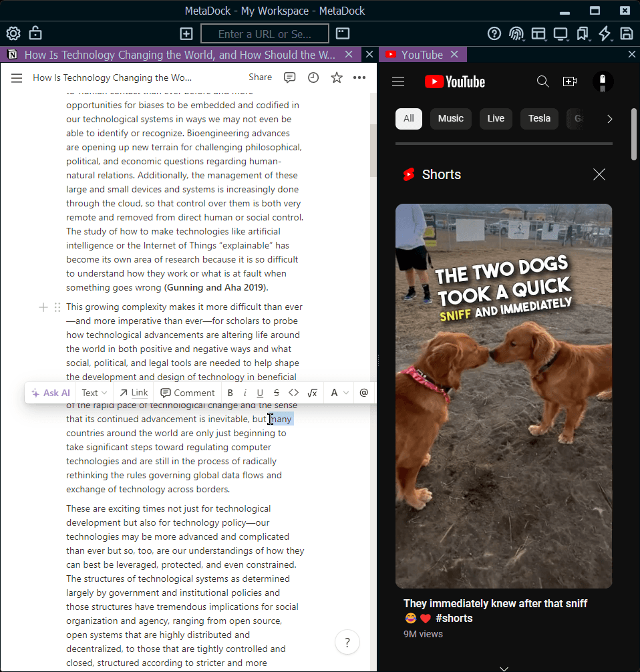640x672 pixels.
Task: Open 'They immediately knew after that sniff' title
Action: click(495, 611)
